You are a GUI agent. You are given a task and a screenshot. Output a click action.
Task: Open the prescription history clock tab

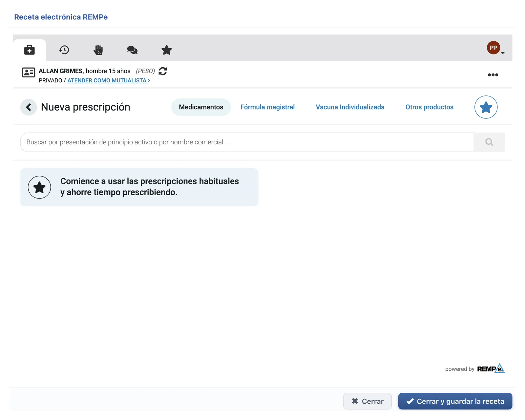coord(64,50)
